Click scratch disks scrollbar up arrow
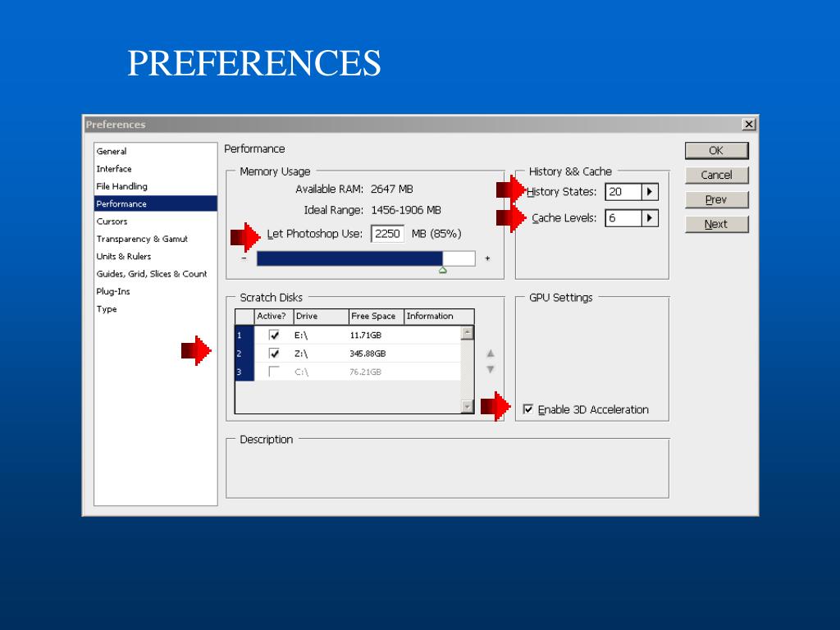Image resolution: width=840 pixels, height=630 pixels. pyautogui.click(x=467, y=333)
